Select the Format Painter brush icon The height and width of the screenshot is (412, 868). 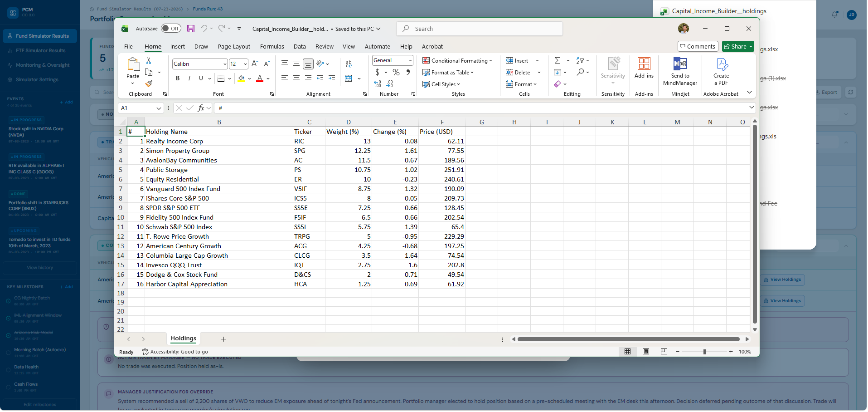149,84
